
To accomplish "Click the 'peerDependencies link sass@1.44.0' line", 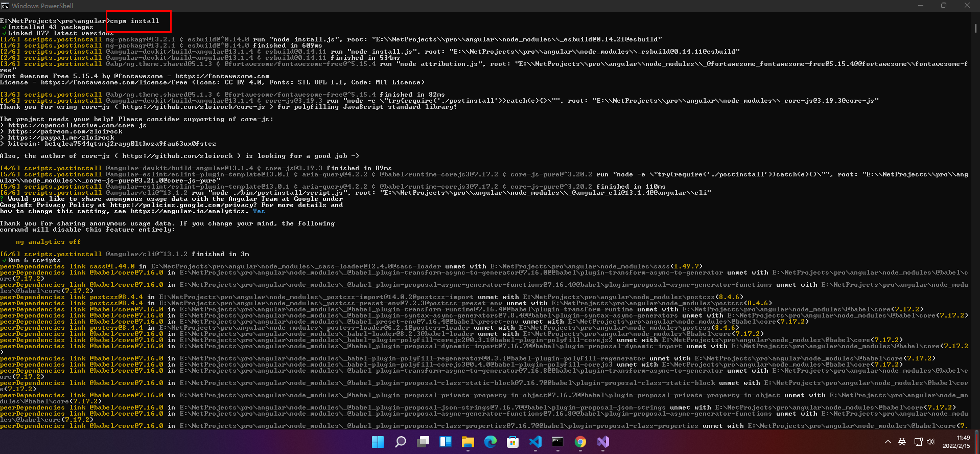I will (352, 266).
